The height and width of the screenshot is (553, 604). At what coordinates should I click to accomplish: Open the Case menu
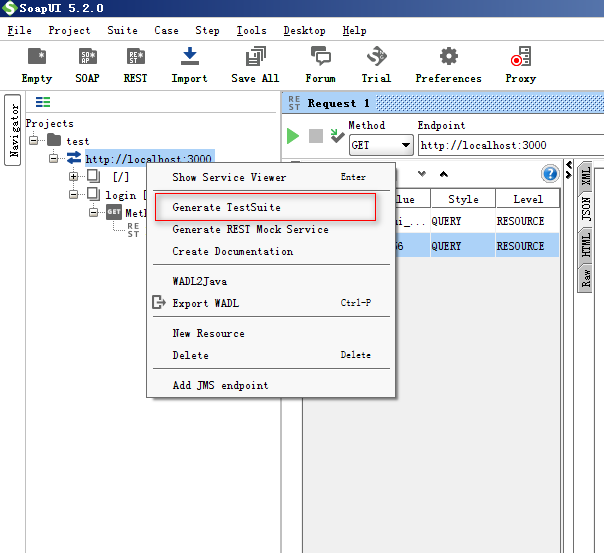click(x=166, y=30)
